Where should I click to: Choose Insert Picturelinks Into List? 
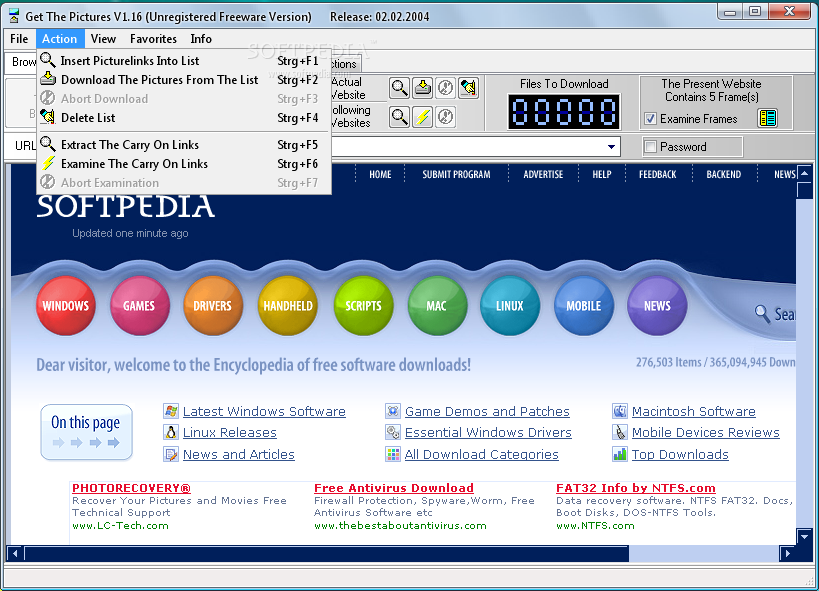[x=184, y=61]
